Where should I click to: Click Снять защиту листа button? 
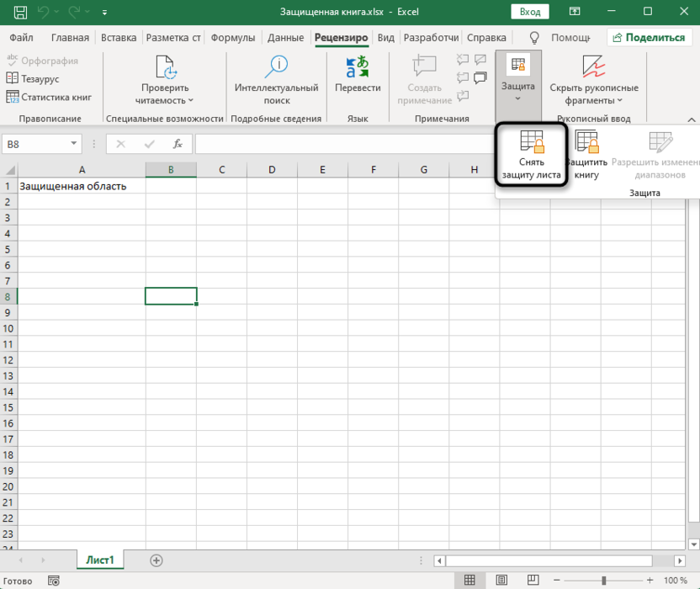coord(531,156)
